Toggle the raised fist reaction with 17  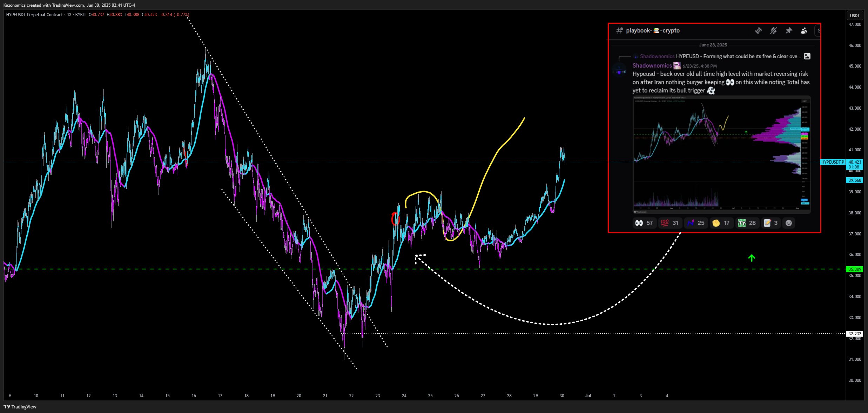(x=721, y=223)
